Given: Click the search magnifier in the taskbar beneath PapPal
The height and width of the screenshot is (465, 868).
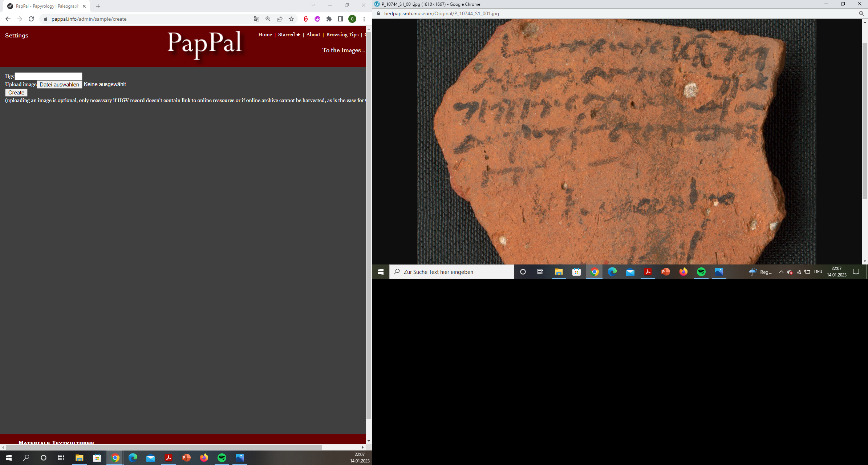Looking at the screenshot, I should click(x=26, y=458).
